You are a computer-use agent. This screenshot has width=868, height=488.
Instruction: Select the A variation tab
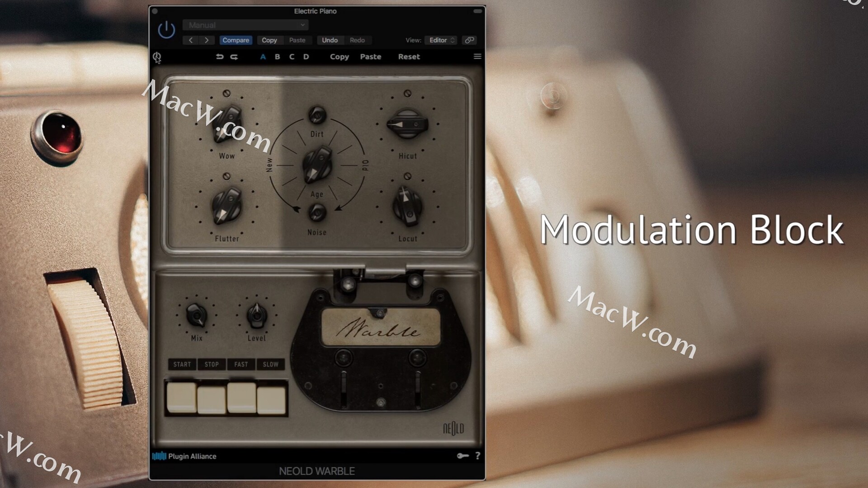263,56
